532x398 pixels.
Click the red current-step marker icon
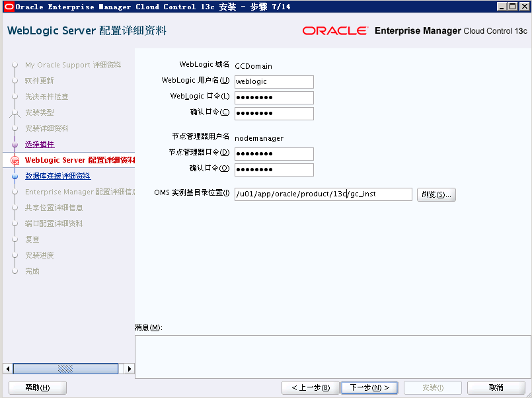pos(15,161)
